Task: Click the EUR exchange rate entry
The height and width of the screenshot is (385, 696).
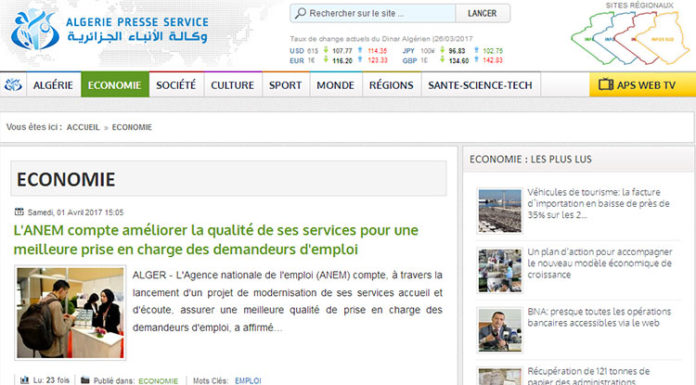Action: [x=338, y=60]
